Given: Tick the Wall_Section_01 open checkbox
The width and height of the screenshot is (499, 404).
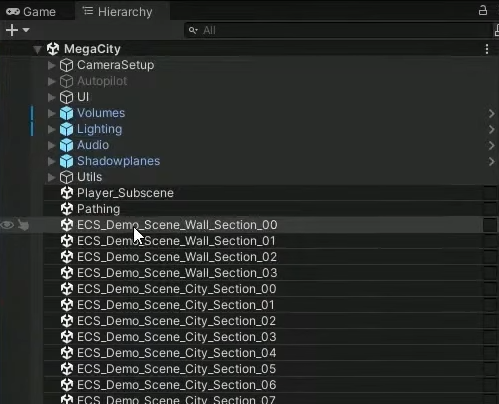Looking at the screenshot, I should tap(490, 241).
